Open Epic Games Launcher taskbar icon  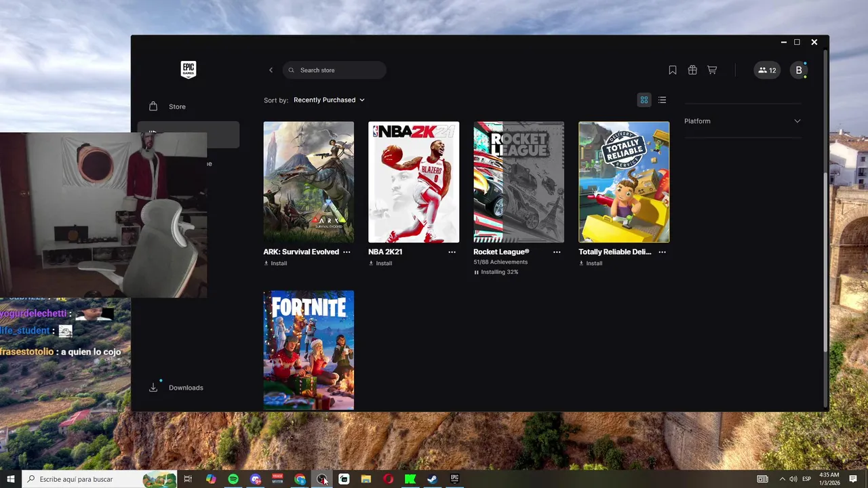click(x=454, y=479)
